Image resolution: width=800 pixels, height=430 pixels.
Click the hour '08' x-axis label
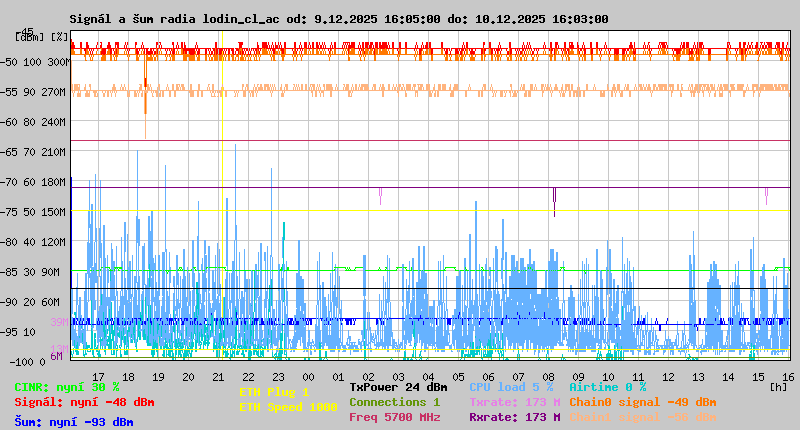point(548,377)
